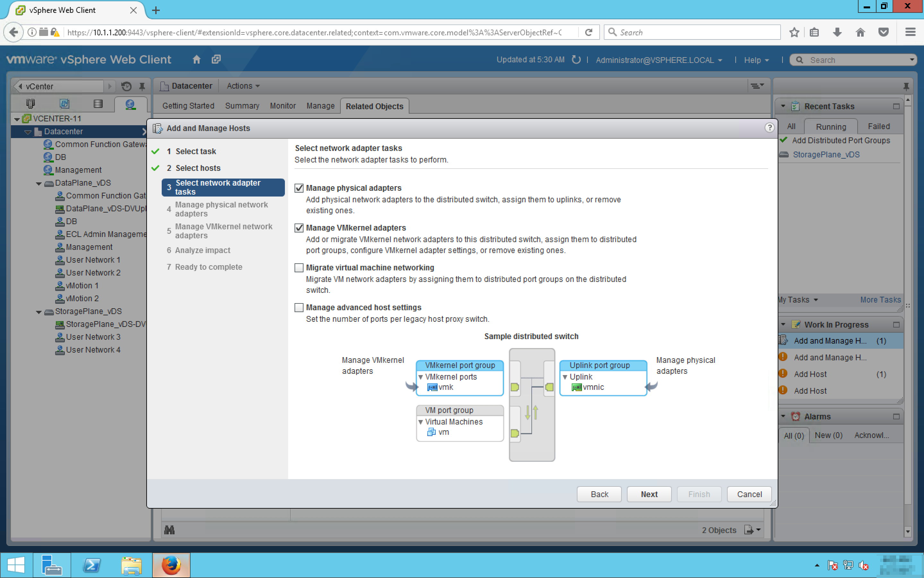The width and height of the screenshot is (924, 578).
Task: Click the export list icon beside 2 Objects
Action: click(752, 530)
